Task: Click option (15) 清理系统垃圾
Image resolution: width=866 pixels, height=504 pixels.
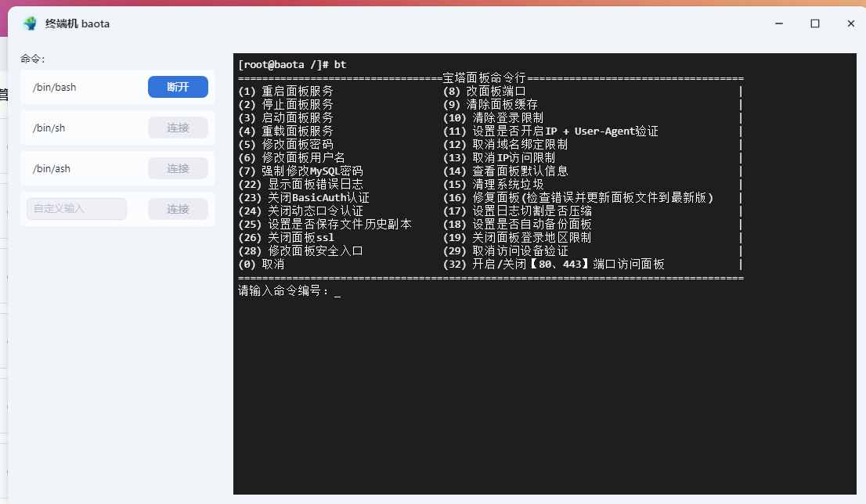Action: 493,185
